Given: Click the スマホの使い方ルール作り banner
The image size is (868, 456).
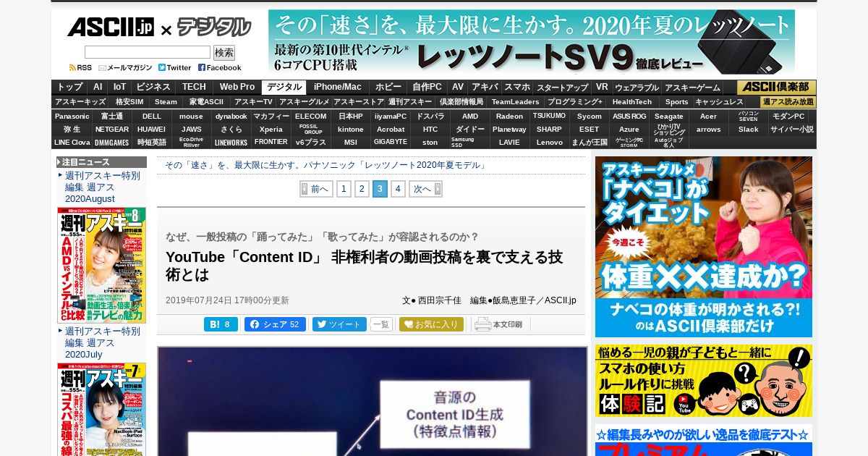Looking at the screenshot, I should point(704,381).
